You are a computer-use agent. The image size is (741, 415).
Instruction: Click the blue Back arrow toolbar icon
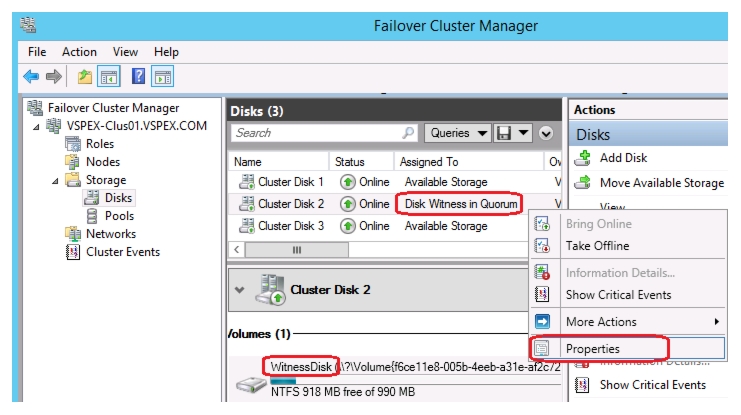click(31, 76)
